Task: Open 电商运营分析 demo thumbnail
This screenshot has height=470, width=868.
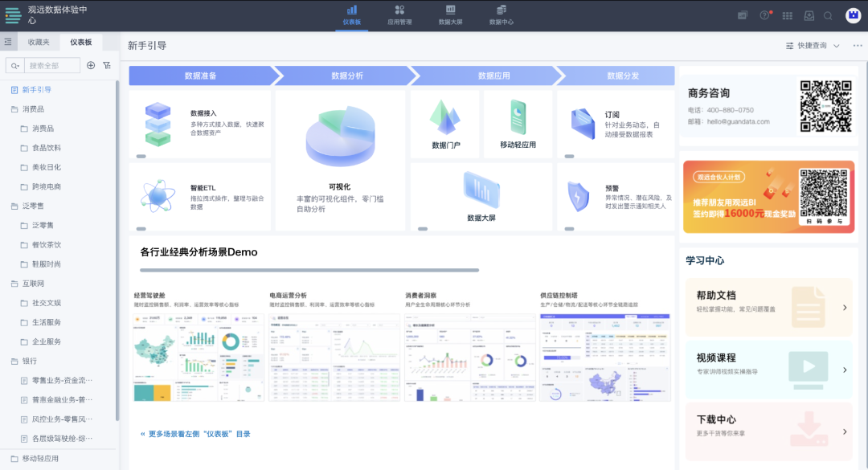Action: tap(334, 358)
